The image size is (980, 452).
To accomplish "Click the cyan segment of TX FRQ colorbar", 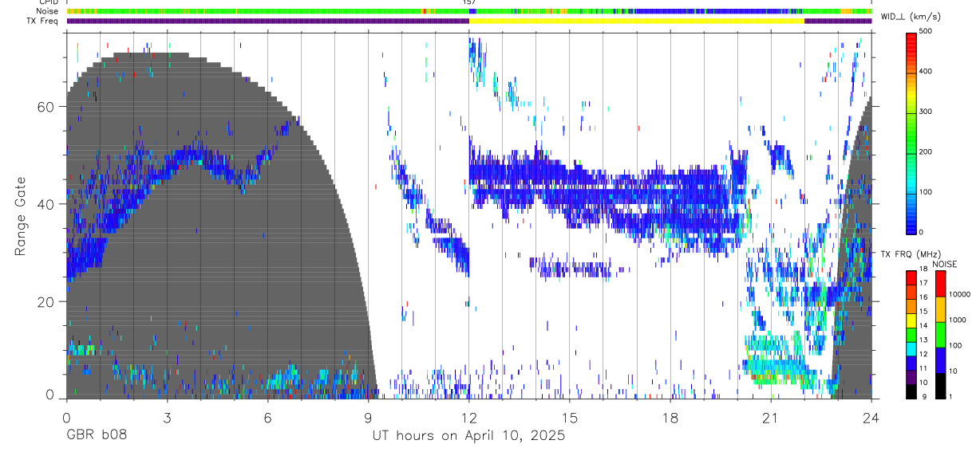I will 911,348.
